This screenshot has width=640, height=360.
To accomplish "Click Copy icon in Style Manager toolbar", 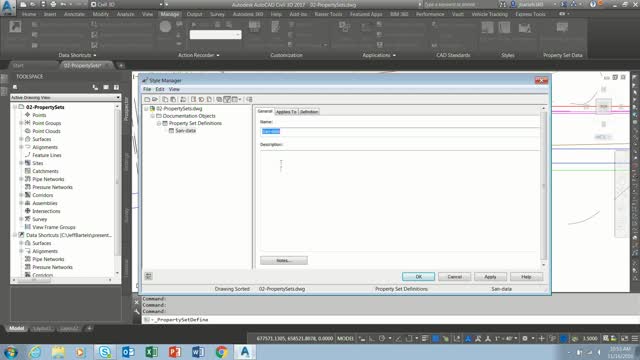I will coord(165,99).
